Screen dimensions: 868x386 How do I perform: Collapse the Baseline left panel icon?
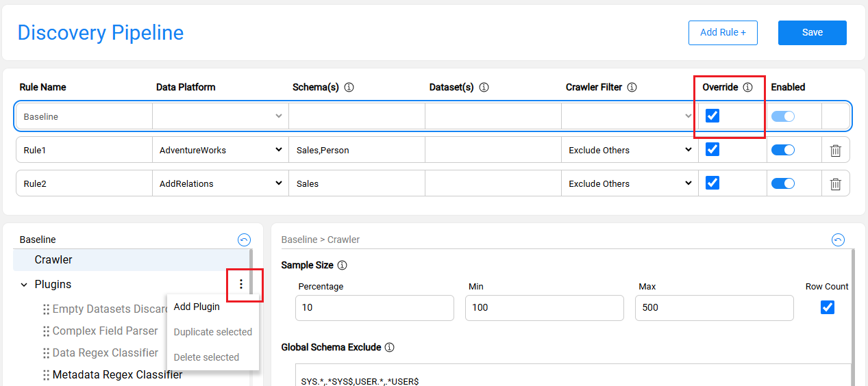point(244,240)
